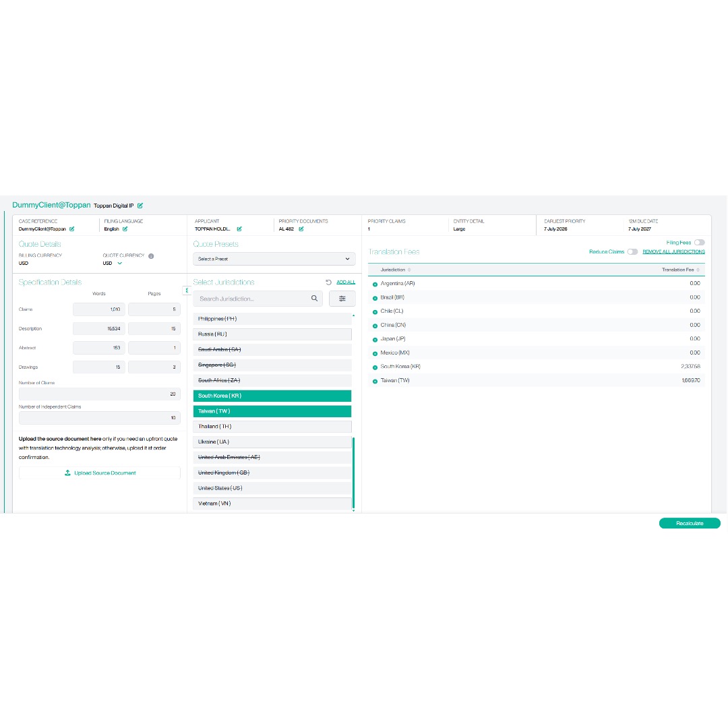
Task: Reset jurisdiction selection with the refresh icon
Action: coord(329,282)
